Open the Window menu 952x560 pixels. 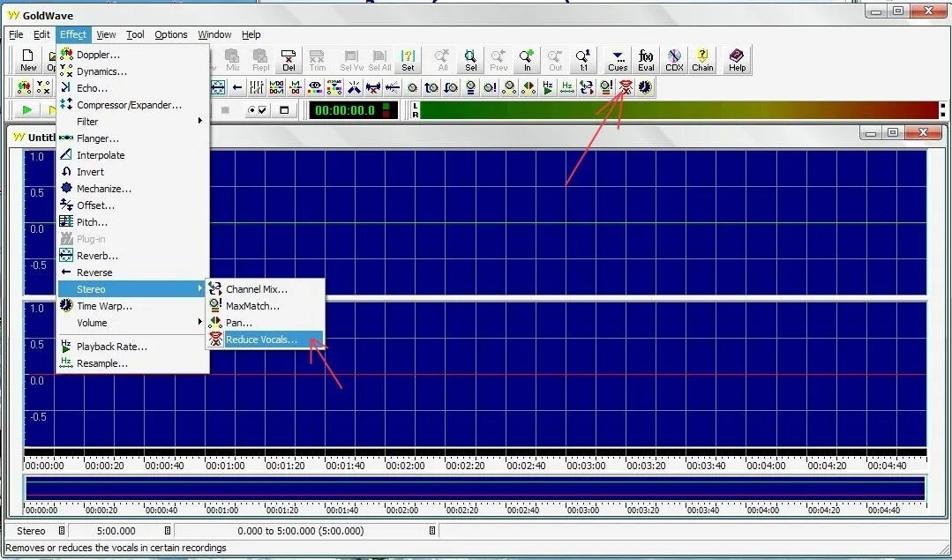tap(214, 34)
